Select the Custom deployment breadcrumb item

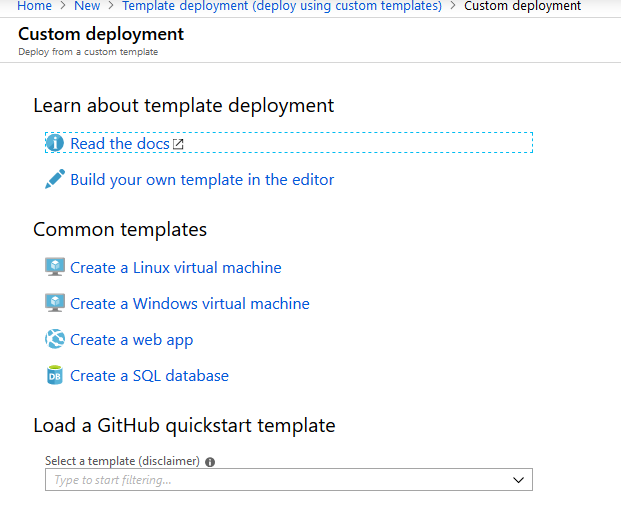click(x=522, y=6)
